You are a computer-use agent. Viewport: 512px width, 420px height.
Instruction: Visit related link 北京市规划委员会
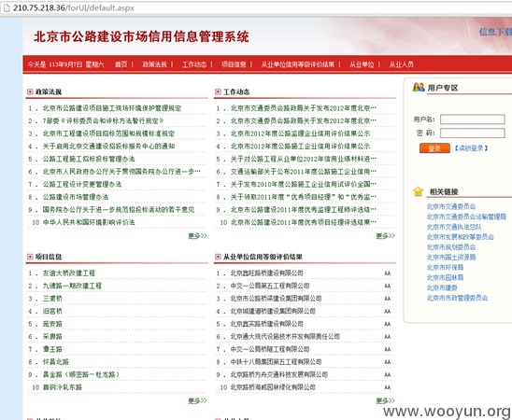[x=451, y=247]
